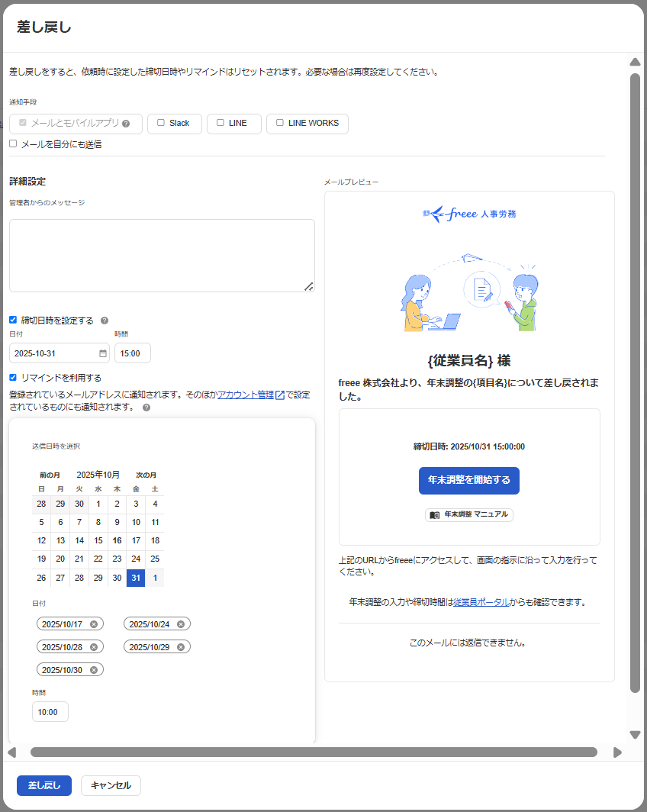Click the キャンセル button
The height and width of the screenshot is (812, 647).
[111, 785]
